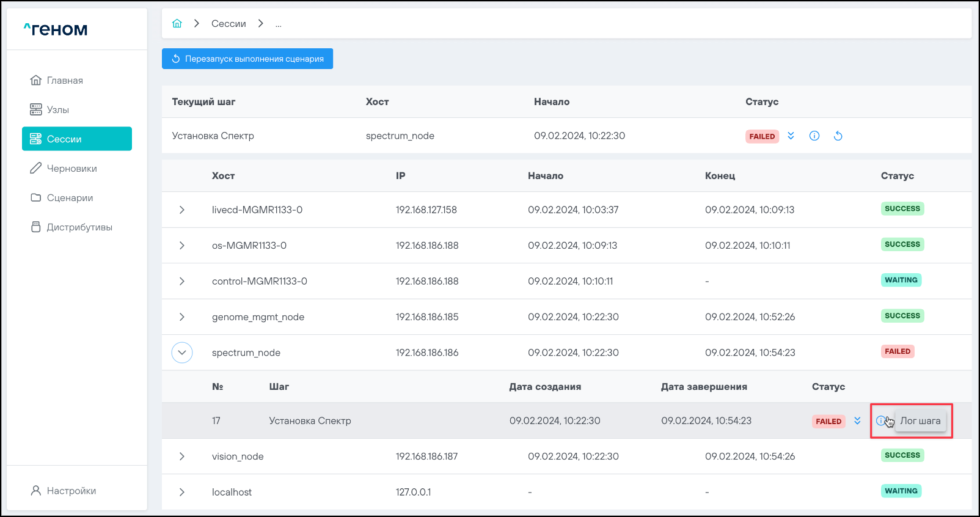The image size is (980, 517).
Task: Go to Сценарии in sidebar
Action: (x=70, y=197)
